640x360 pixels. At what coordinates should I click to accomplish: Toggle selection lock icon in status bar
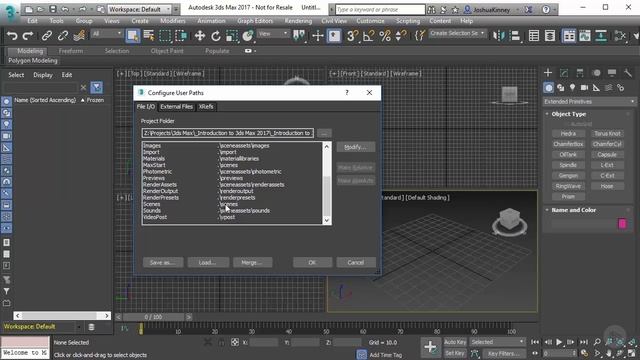pyautogui.click(x=221, y=342)
